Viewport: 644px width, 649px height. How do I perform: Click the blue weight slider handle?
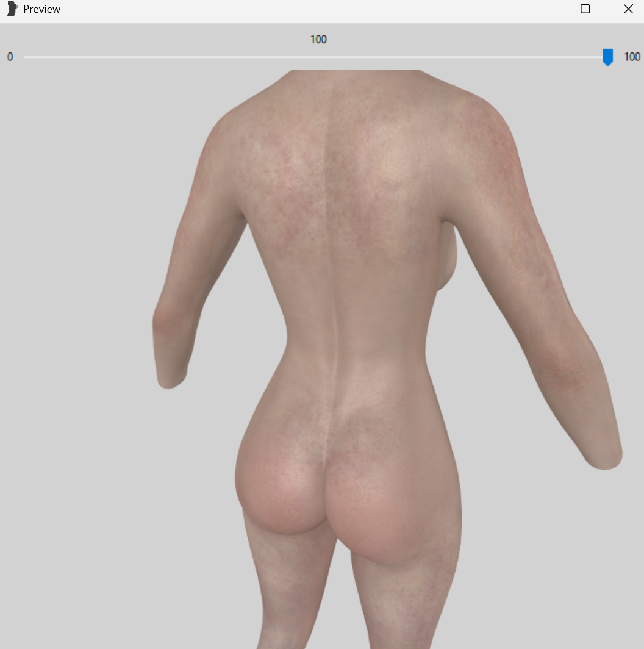click(x=607, y=57)
